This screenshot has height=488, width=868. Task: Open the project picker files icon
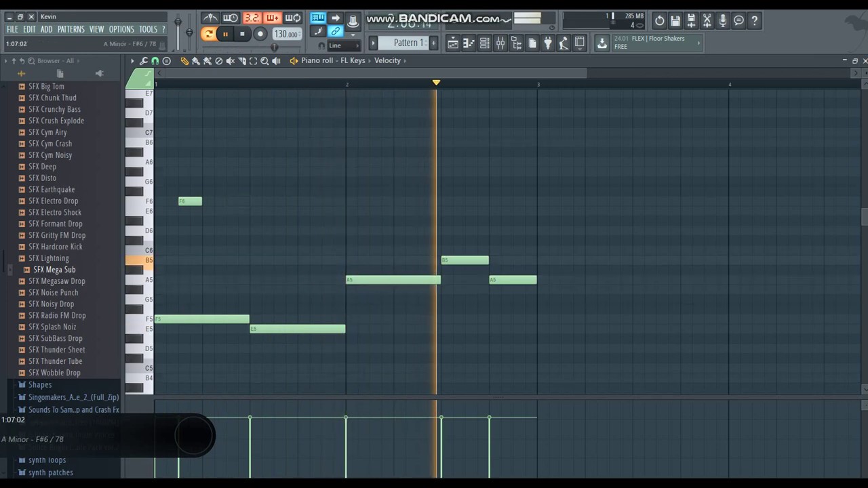tap(532, 43)
